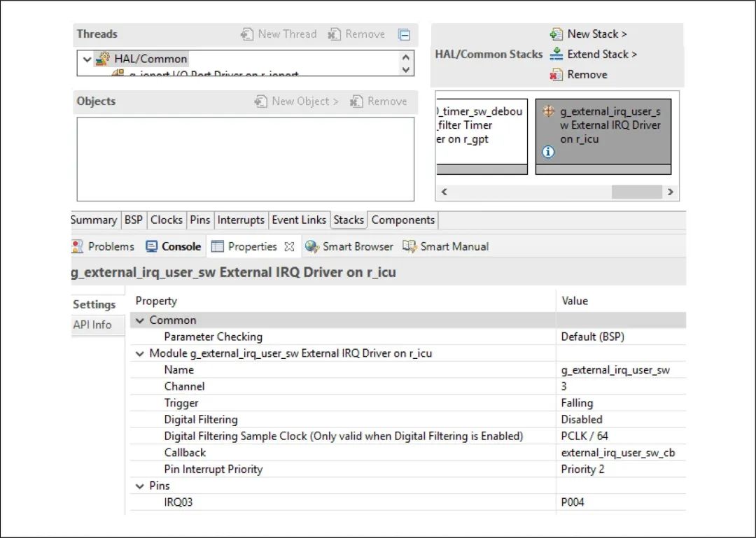
Task: Click the collapse icon in the Threads header
Action: click(x=404, y=34)
